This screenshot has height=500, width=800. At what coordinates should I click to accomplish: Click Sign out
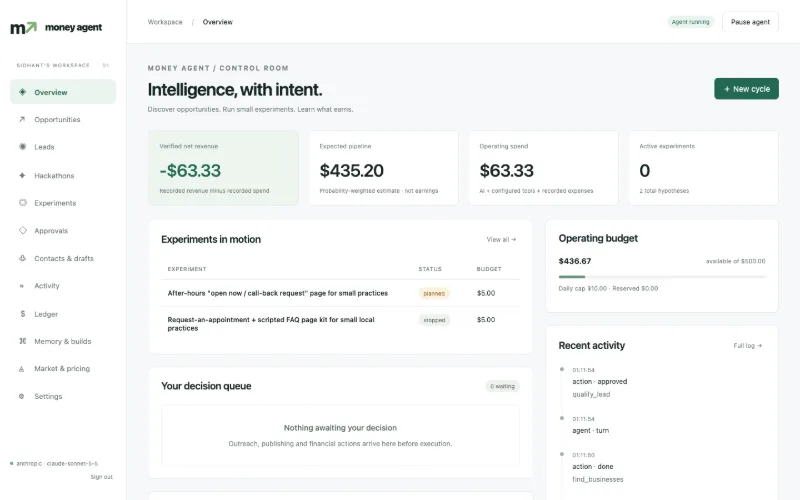pos(102,477)
